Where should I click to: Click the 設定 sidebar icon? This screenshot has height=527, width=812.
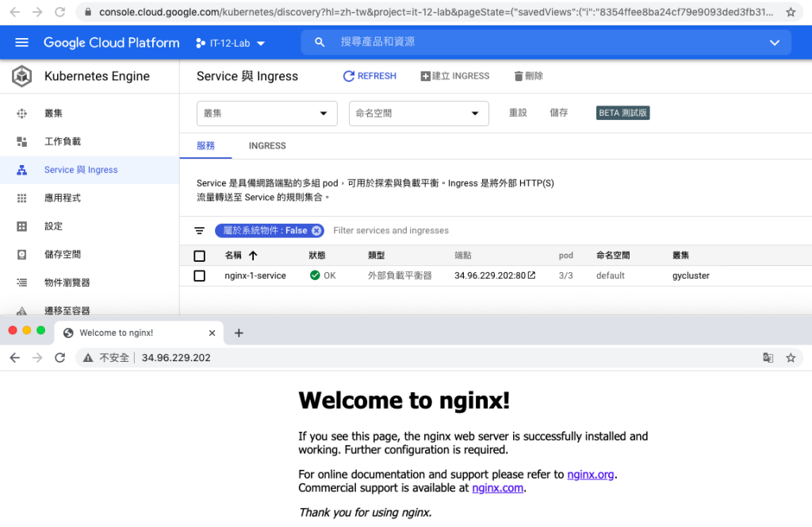(21, 226)
